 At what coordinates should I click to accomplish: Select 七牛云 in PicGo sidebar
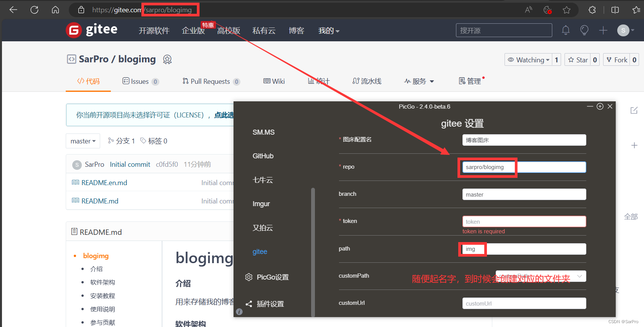click(x=263, y=180)
